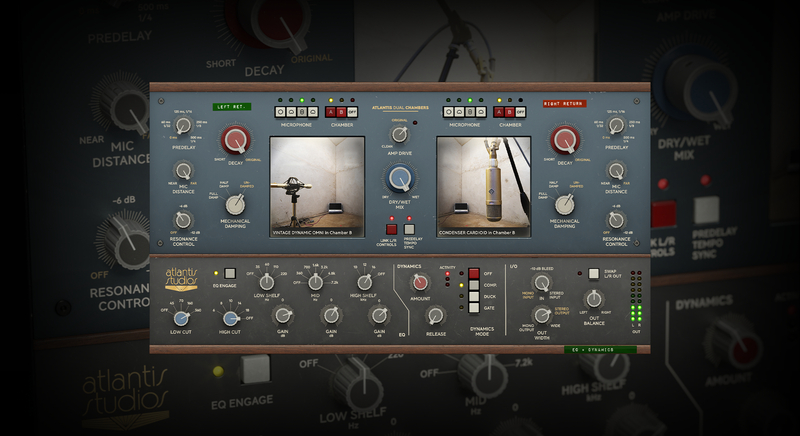Toggle the Predelay Tempo Sync button

[x=409, y=229]
